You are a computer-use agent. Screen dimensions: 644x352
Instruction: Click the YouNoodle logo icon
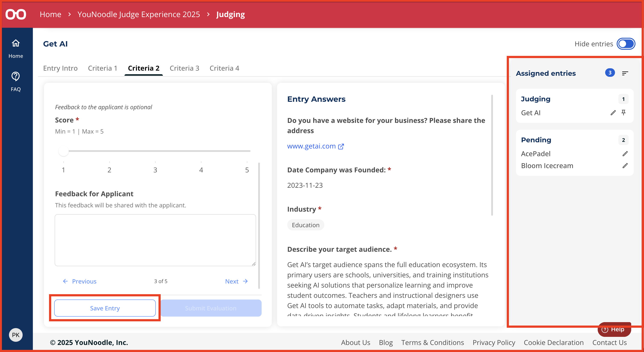click(16, 14)
